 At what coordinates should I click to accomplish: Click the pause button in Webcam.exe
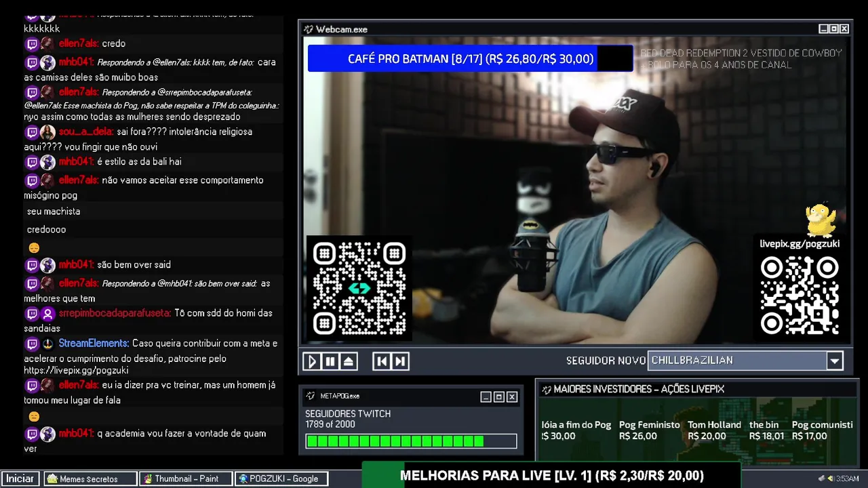(x=330, y=361)
